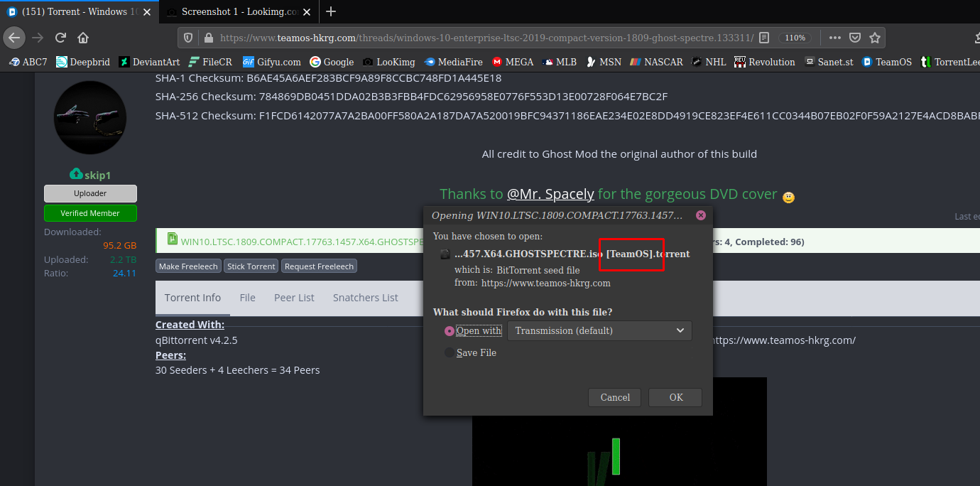980x486 pixels.
Task: Close the Opening file dialog
Action: tap(700, 215)
